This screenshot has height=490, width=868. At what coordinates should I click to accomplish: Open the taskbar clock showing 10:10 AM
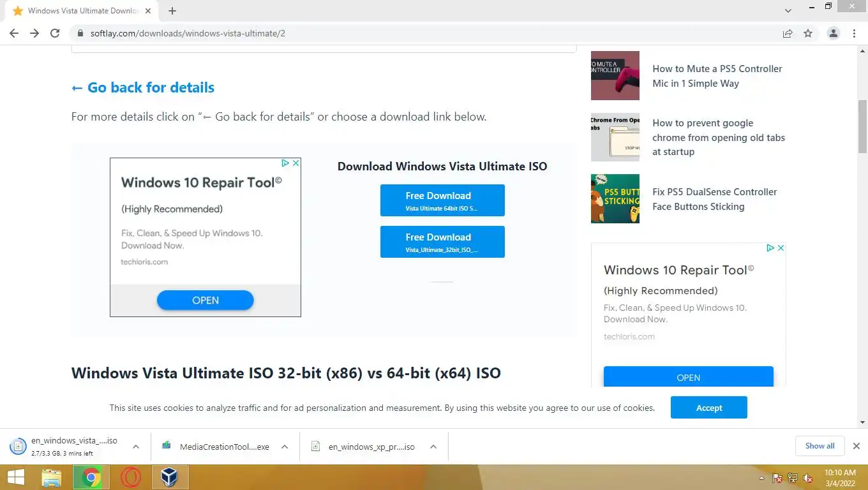[x=840, y=477]
